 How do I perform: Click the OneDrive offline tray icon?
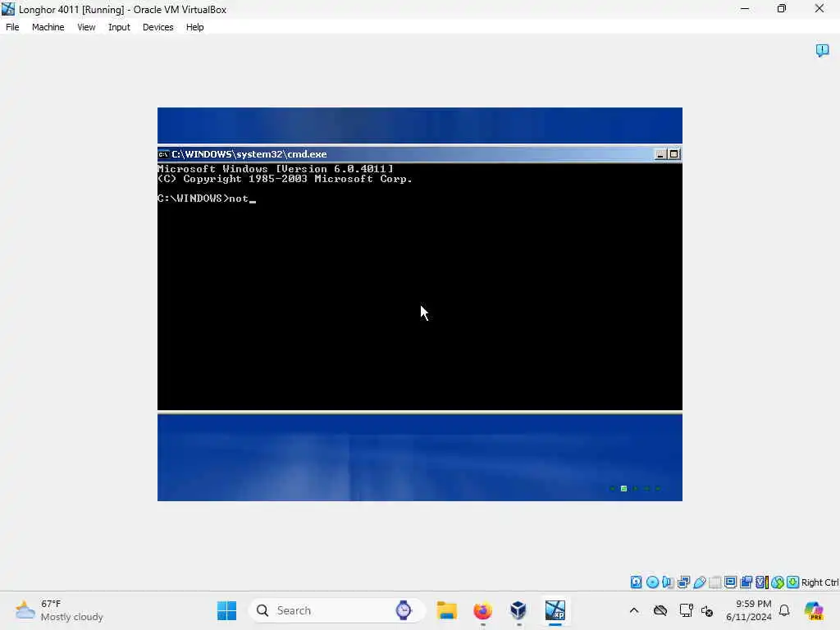(660, 610)
